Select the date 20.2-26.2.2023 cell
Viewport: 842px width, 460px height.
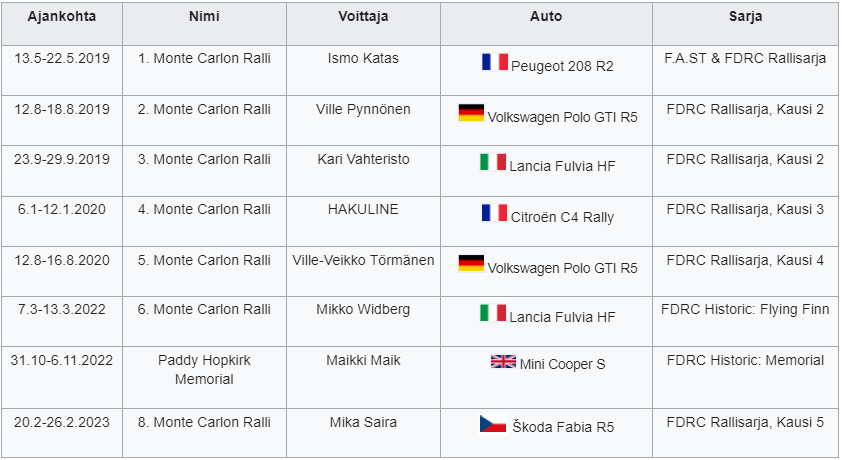pyautogui.click(x=62, y=422)
